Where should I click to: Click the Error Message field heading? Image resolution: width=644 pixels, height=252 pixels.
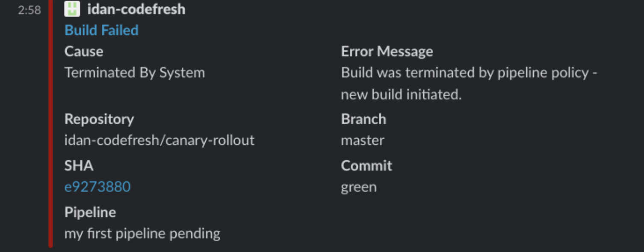click(x=387, y=52)
